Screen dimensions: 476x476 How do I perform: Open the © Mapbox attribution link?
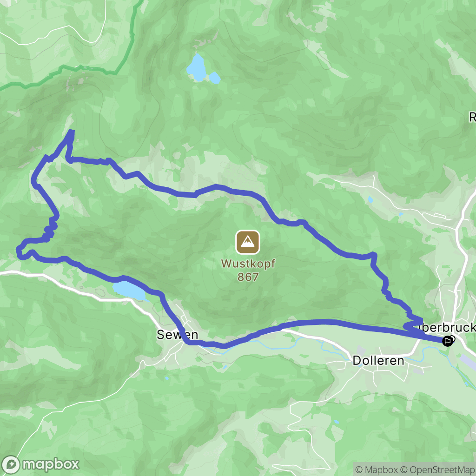[x=377, y=469]
